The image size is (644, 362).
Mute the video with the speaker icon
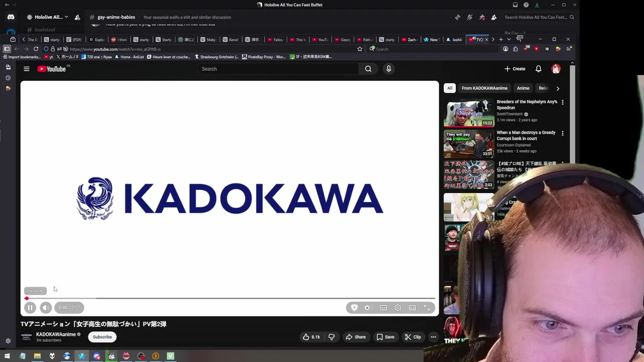click(x=46, y=308)
